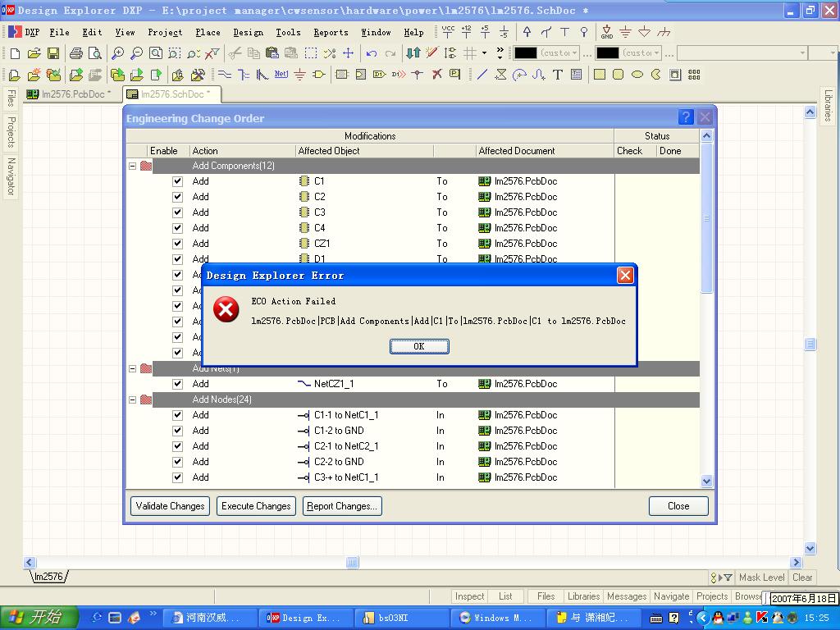The width and height of the screenshot is (840, 630).
Task: Open the Design menu
Action: click(x=248, y=32)
